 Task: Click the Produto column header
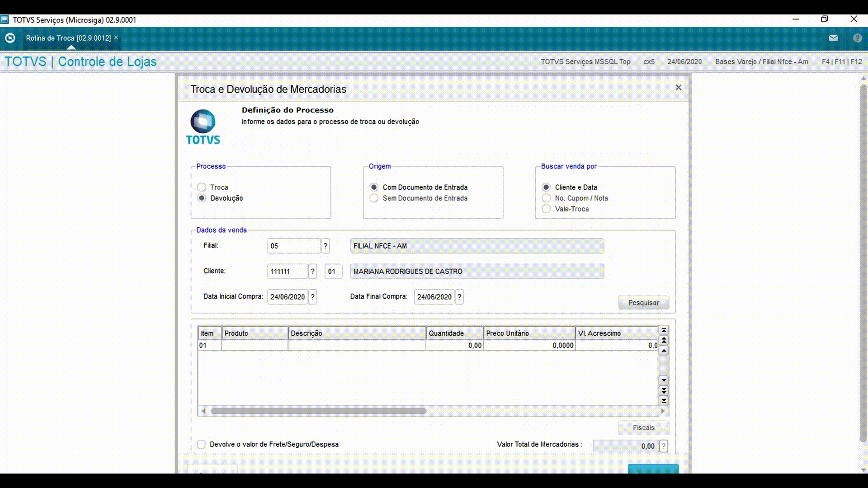[255, 333]
